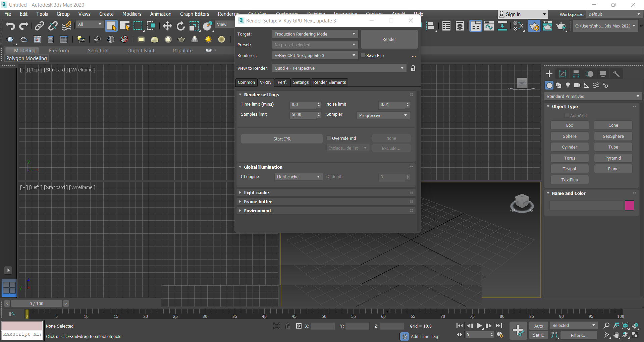Select the Select and Move tool
This screenshot has height=342, width=644.
coord(167,26)
